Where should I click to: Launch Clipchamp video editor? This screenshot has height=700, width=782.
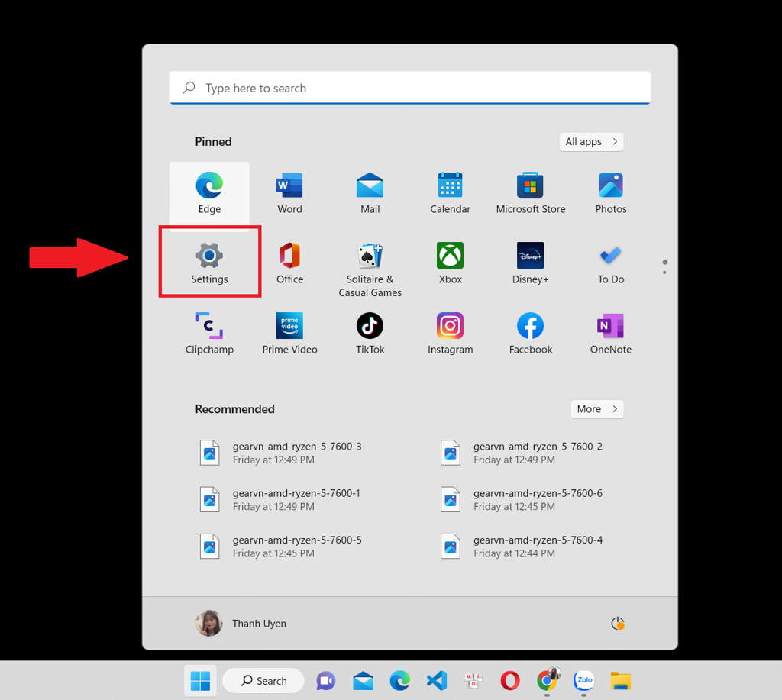(x=209, y=333)
